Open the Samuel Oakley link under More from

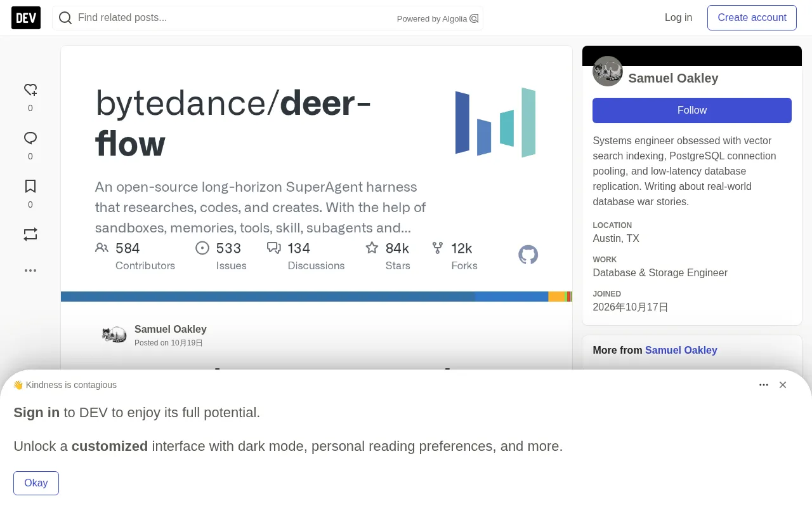[681, 350]
